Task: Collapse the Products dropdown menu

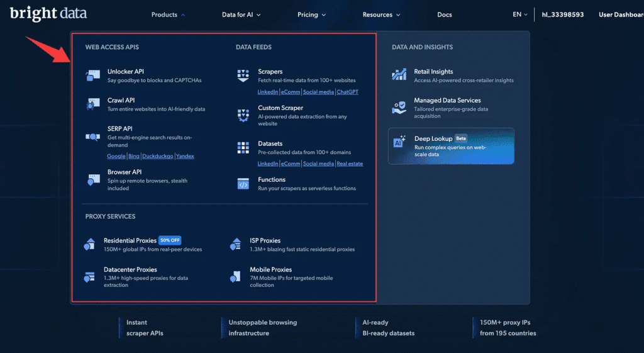Action: [x=168, y=14]
